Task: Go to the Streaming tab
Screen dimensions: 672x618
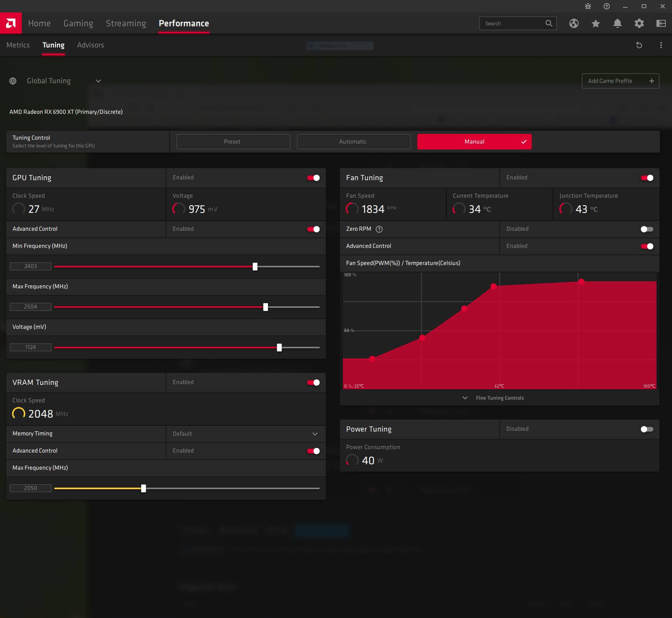Action: click(126, 23)
